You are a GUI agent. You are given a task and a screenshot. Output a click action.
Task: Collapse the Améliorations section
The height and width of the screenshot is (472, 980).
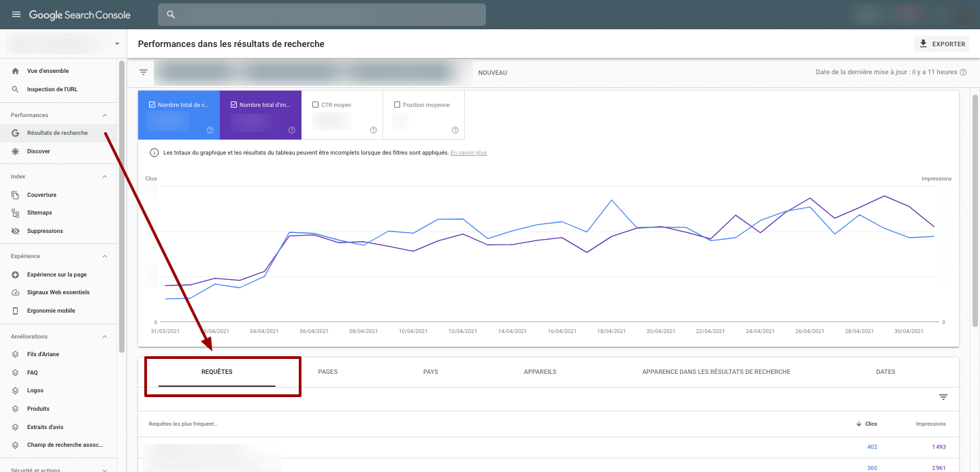coord(105,336)
